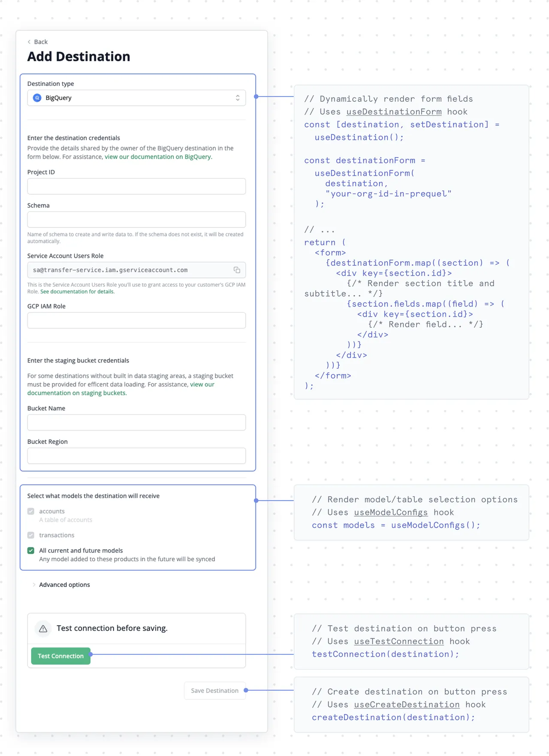Focus the Bucket Name input field
The height and width of the screenshot is (756, 549).
136,423
